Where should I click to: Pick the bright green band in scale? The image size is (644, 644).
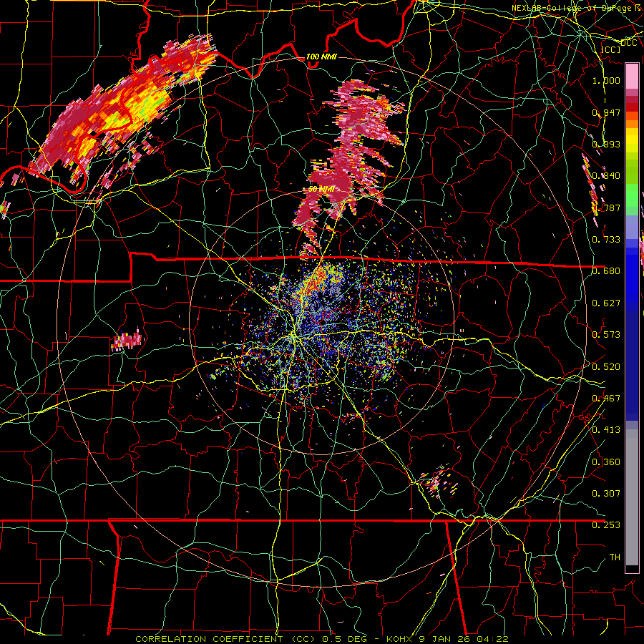(x=632, y=195)
